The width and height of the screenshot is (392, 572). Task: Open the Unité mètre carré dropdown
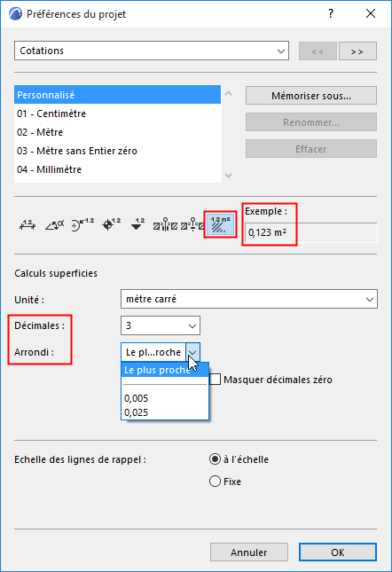[x=249, y=299]
